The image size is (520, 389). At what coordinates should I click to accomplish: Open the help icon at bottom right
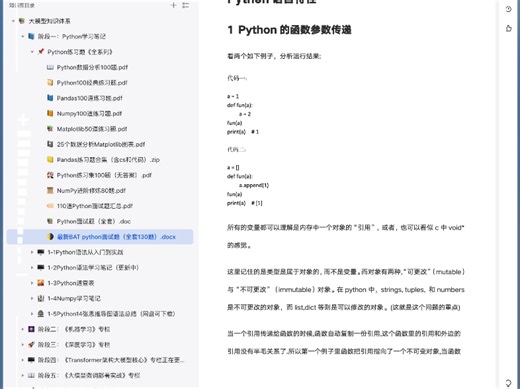tap(508, 383)
